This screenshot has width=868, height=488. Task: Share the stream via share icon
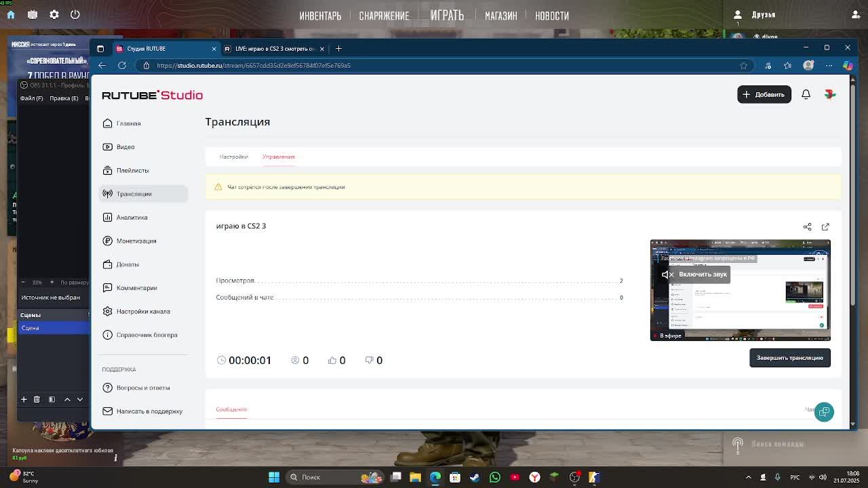pyautogui.click(x=807, y=226)
